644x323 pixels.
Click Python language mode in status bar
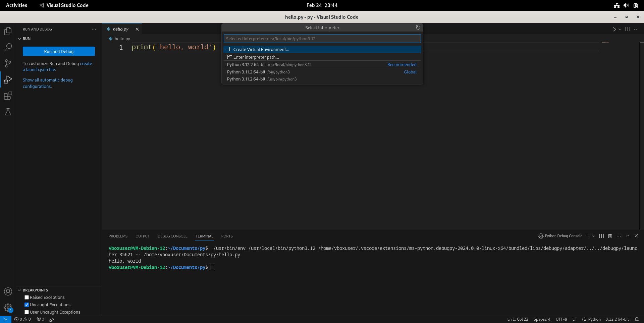pos(594,319)
